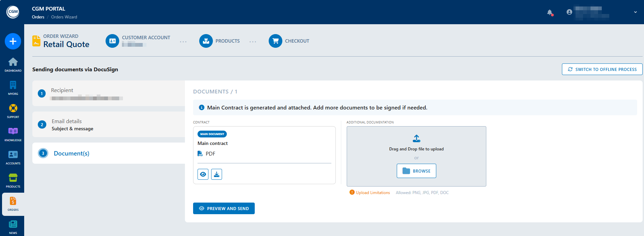644x236 pixels.
Task: Open Products from the sidebar
Action: point(13,180)
